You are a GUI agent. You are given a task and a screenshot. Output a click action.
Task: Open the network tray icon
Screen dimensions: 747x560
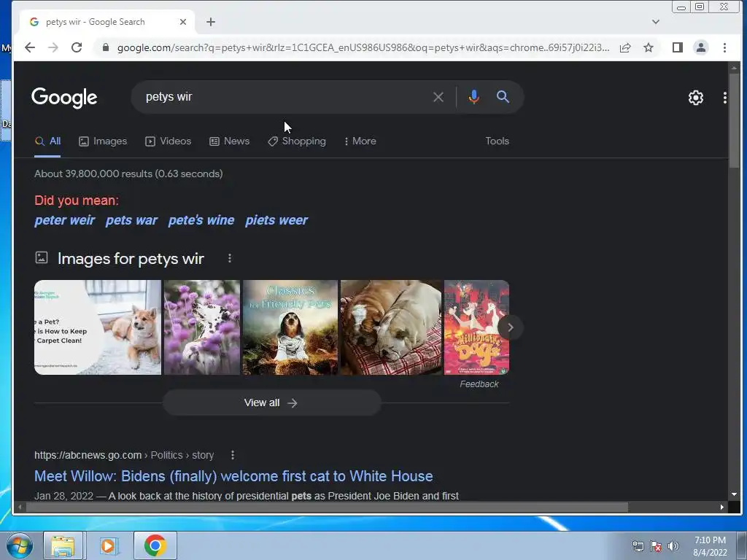(638, 546)
